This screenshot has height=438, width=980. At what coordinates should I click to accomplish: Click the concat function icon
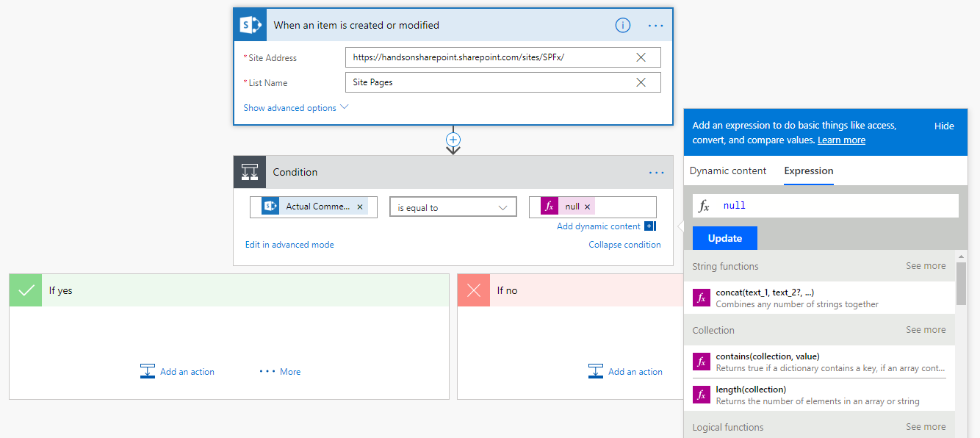pyautogui.click(x=702, y=298)
